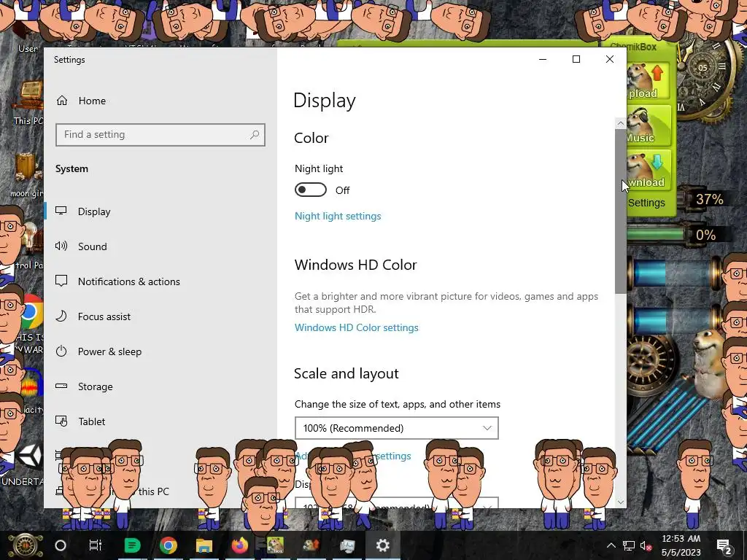
Task: Open Night light settings link
Action: pyautogui.click(x=338, y=216)
